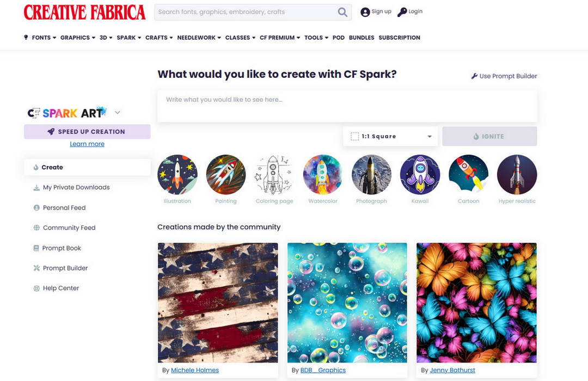Open Community Feed in sidebar
Image resolution: width=588 pixels, height=381 pixels.
[69, 228]
